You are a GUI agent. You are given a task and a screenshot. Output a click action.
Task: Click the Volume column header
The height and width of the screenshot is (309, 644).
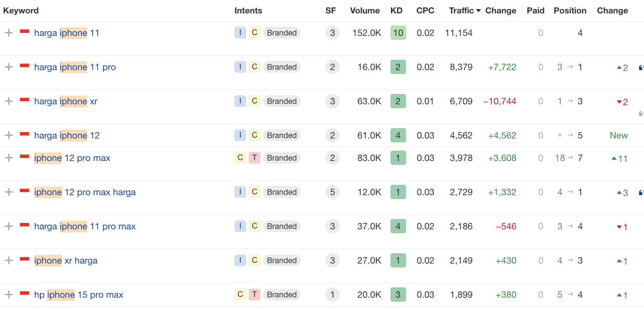(365, 11)
